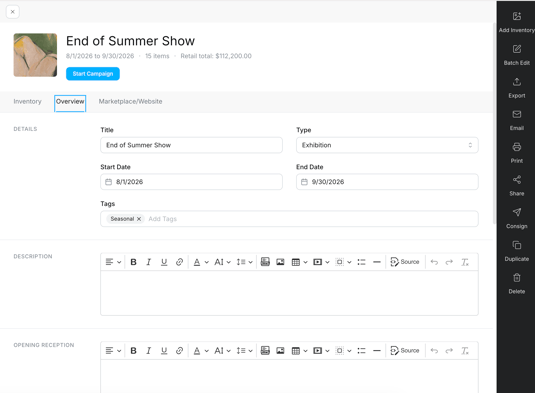Click the Delete trash icon
This screenshot has height=393, width=535.
(x=517, y=283)
